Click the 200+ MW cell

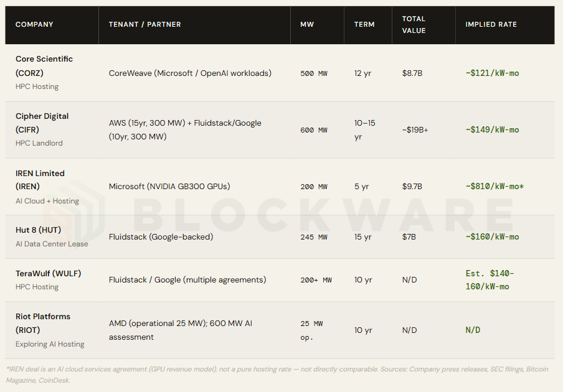[x=316, y=280]
